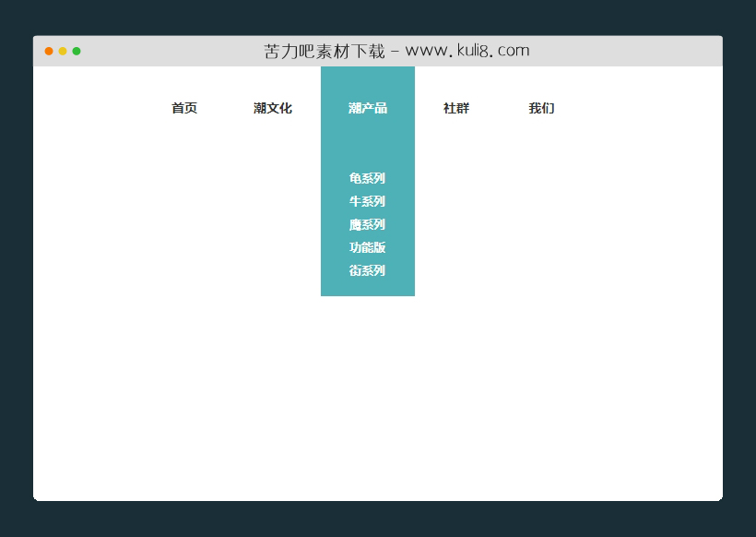Pick 鹰系列 from the product dropdown

[367, 224]
